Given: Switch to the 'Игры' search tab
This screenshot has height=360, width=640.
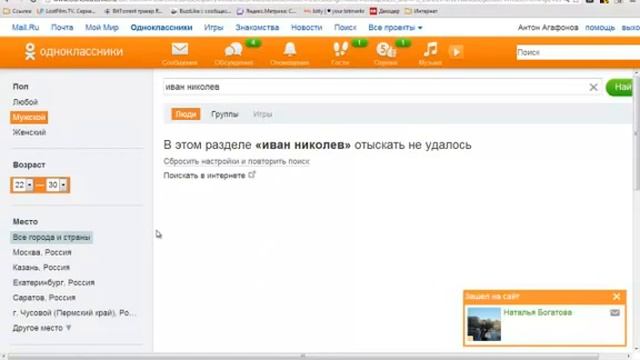Looking at the screenshot, I should pos(262,114).
